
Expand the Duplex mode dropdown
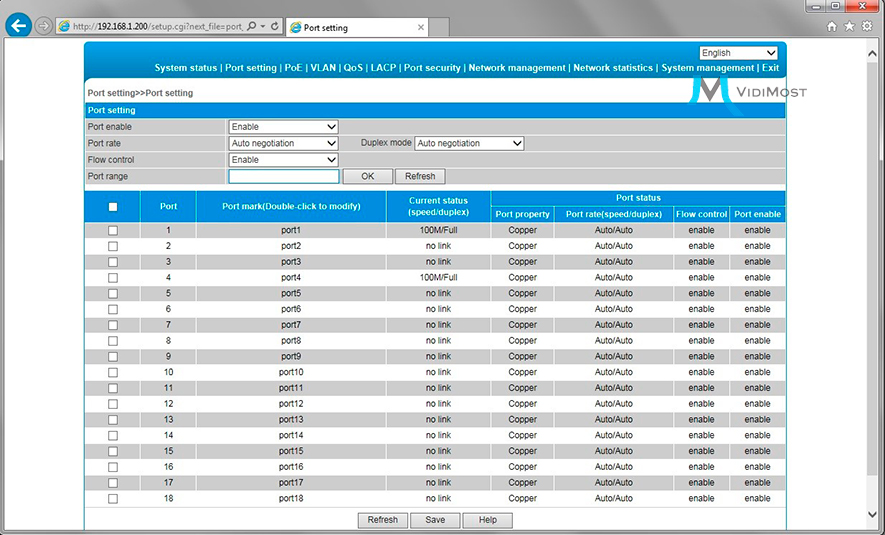tap(469, 143)
